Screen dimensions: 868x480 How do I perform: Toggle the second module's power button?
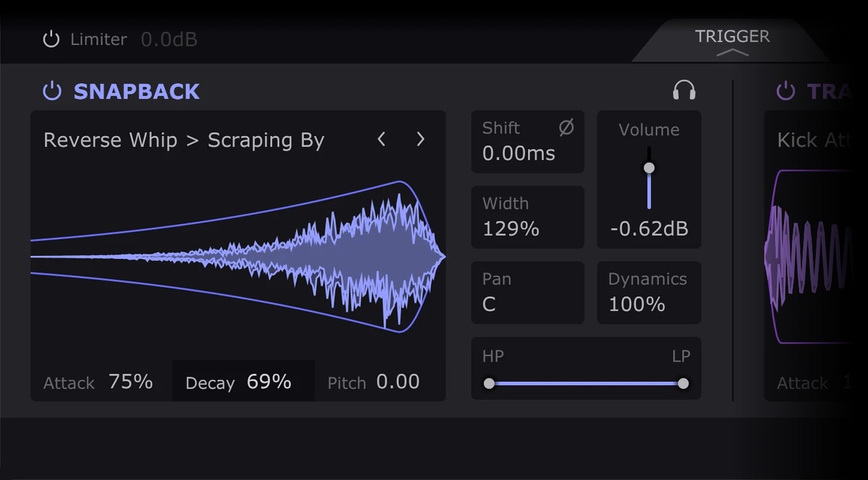[x=785, y=92]
